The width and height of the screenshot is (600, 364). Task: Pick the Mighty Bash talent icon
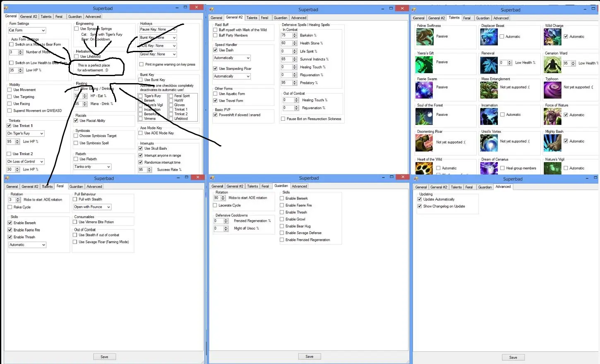pyautogui.click(x=552, y=143)
